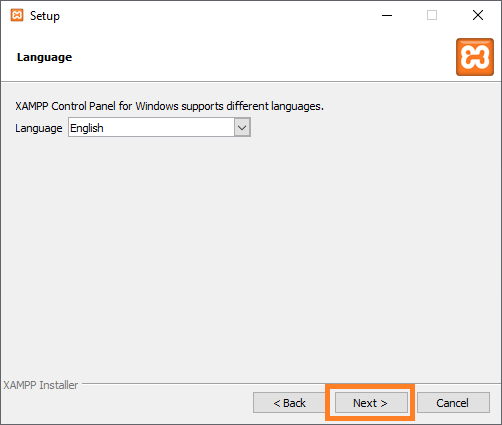The image size is (502, 425).
Task: Open the language dropdown arrow
Action: [x=242, y=127]
